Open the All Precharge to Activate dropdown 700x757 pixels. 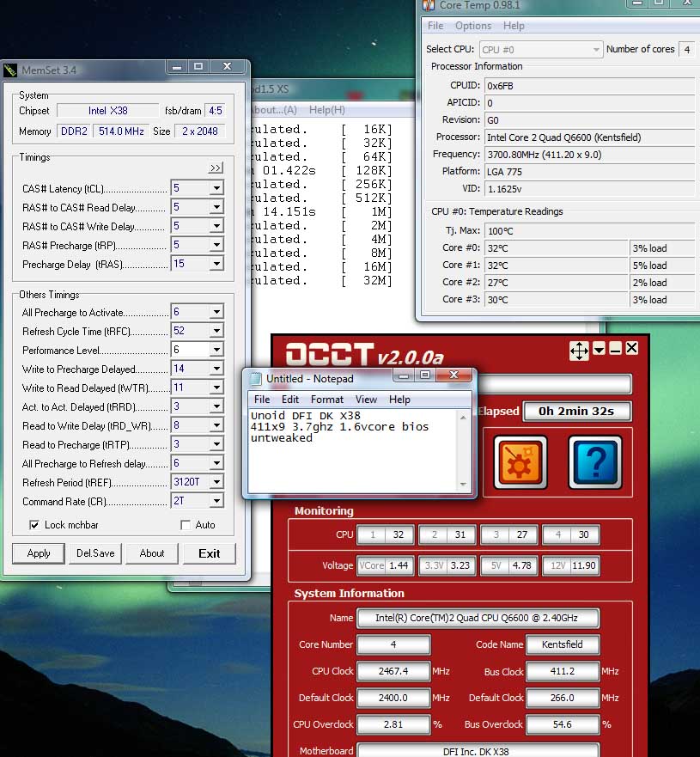(x=216, y=312)
